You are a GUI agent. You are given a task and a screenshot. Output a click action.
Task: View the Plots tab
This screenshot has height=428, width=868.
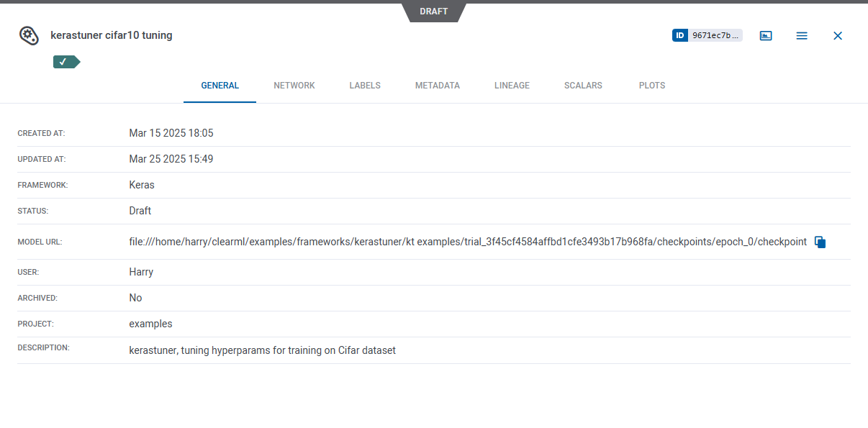(652, 86)
